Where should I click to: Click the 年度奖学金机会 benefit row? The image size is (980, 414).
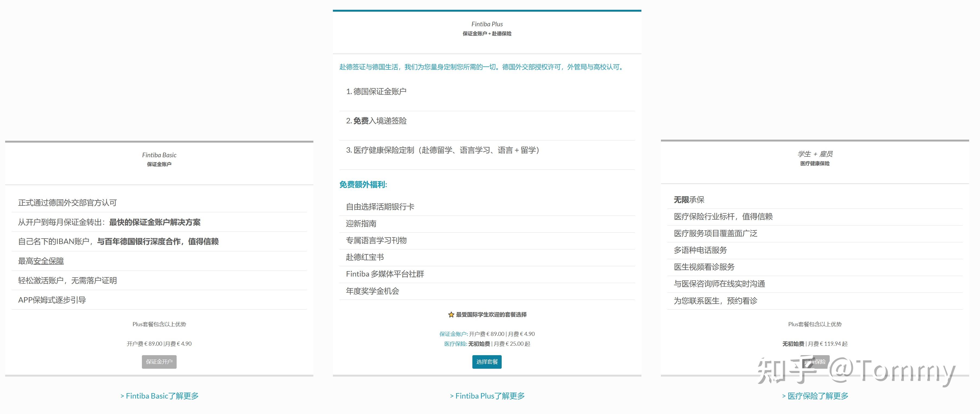373,291
